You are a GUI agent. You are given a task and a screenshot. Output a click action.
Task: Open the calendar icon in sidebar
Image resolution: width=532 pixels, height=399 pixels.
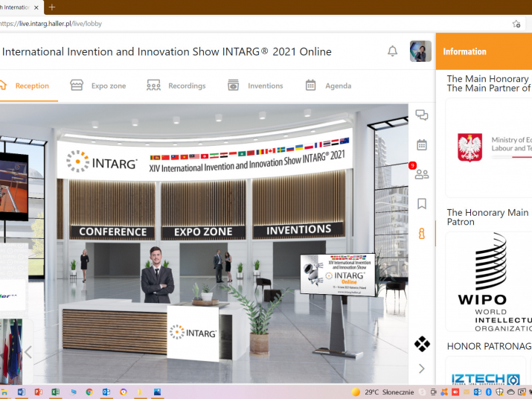coord(422,145)
